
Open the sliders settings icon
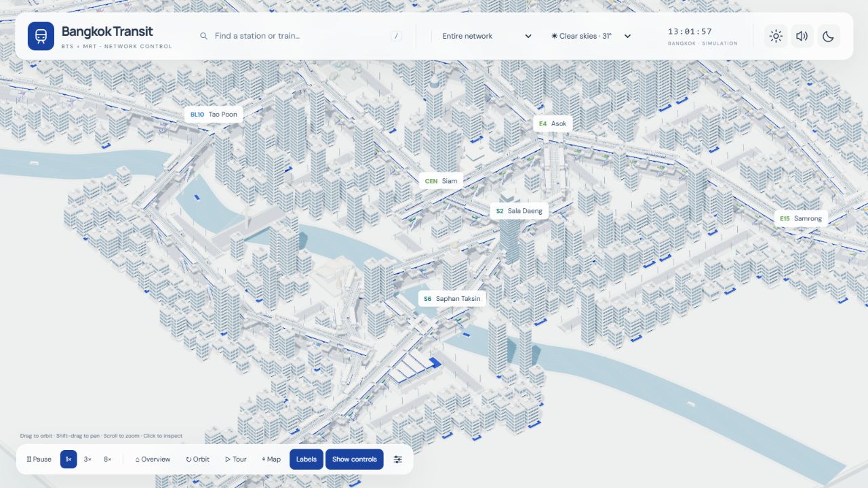[398, 459]
